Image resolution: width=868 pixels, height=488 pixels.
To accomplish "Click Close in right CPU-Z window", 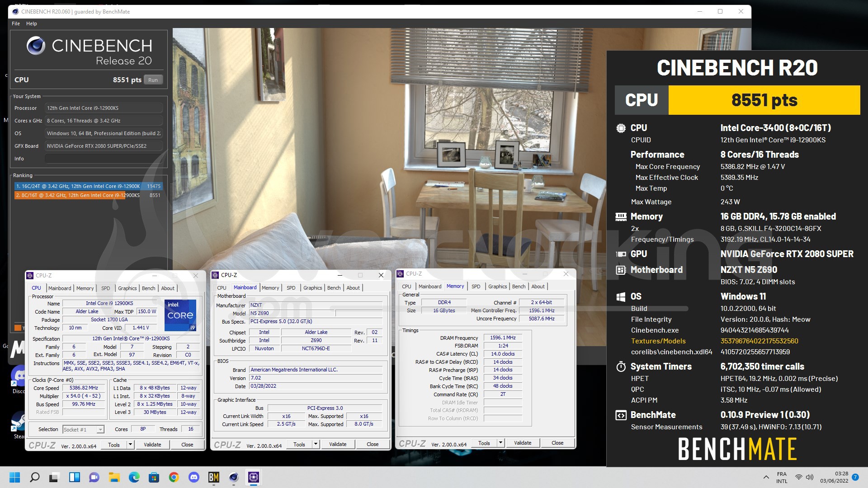I will (557, 443).
